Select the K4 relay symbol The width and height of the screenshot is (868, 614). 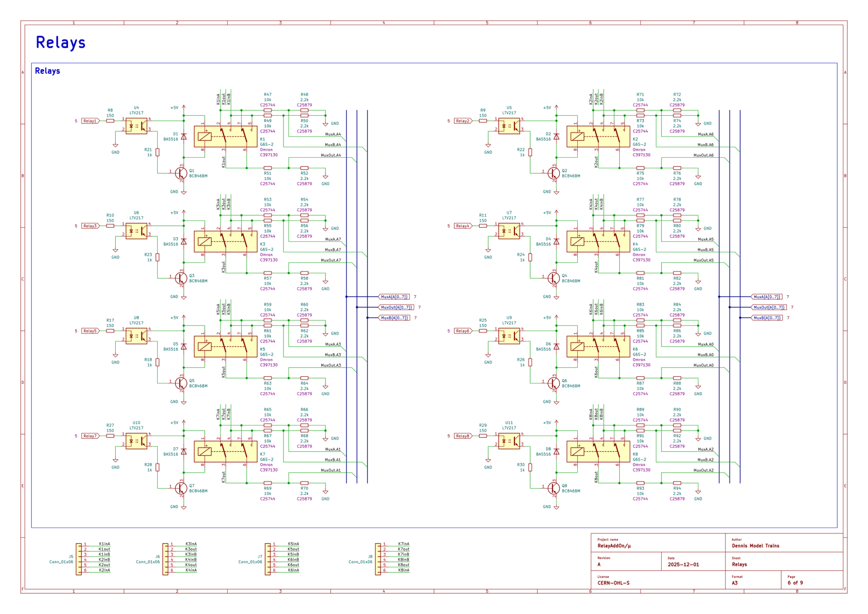coord(598,242)
